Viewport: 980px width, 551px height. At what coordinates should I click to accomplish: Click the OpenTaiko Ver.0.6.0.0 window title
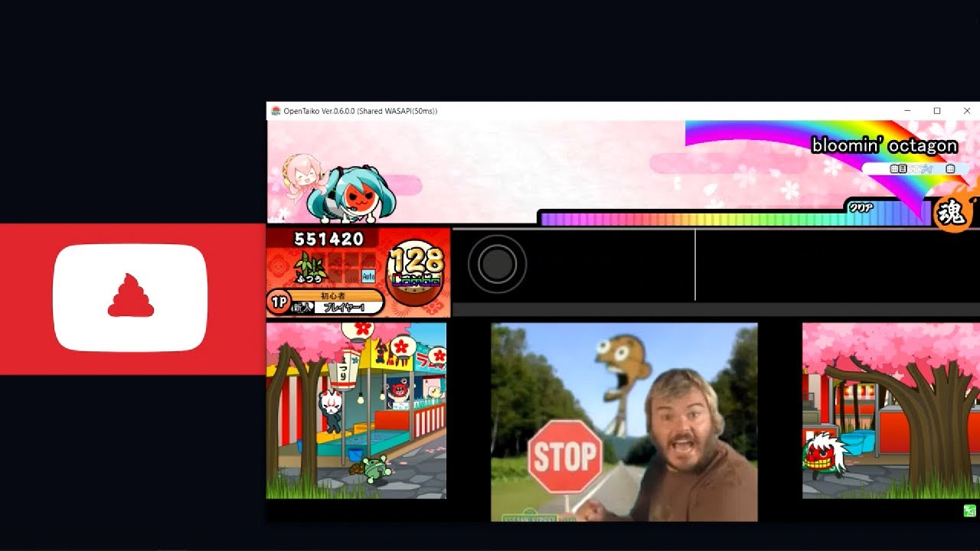(360, 111)
